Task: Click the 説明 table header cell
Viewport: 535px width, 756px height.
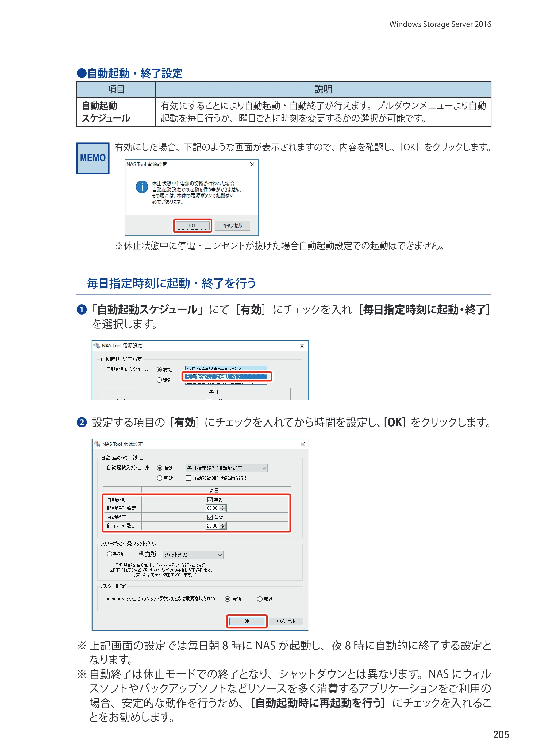Action: [323, 89]
